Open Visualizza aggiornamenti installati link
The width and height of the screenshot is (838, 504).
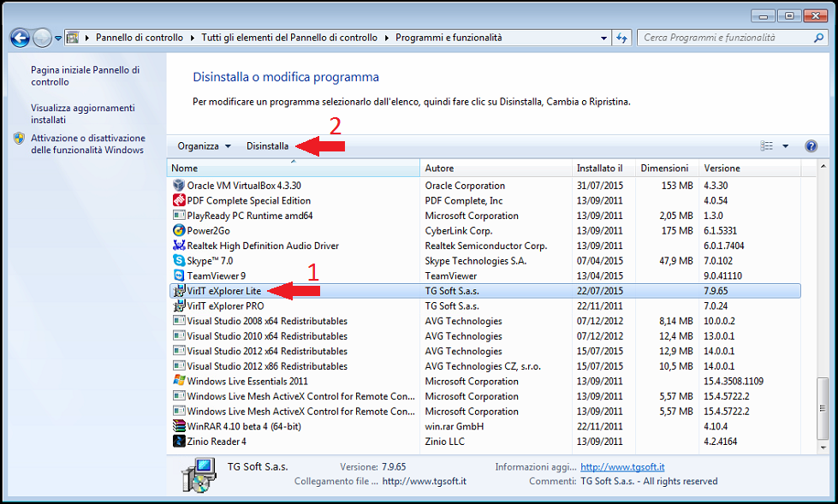click(x=83, y=114)
